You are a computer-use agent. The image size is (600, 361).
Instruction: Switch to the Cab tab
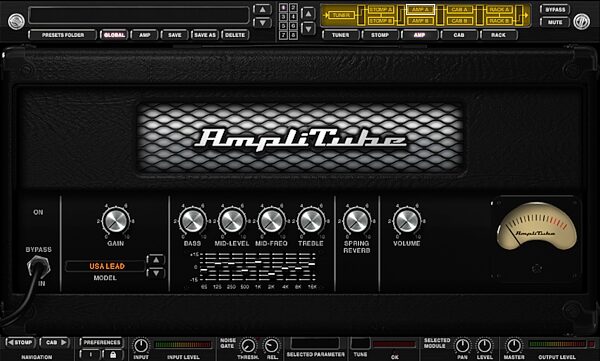[459, 35]
